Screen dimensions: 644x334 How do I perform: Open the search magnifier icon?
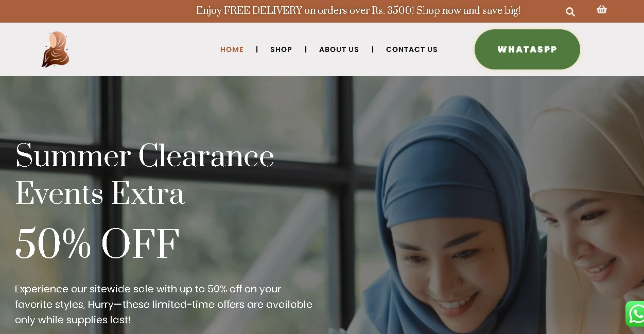point(570,12)
